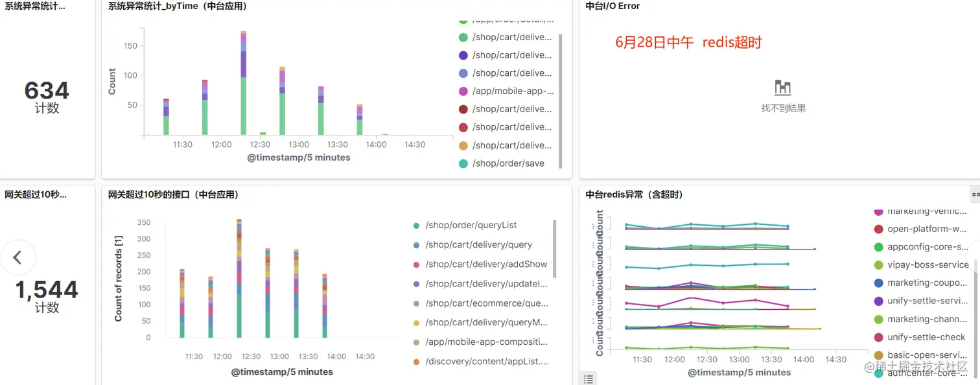Image resolution: width=980 pixels, height=385 pixels.
Task: Click pink dot beside unify-settle-check
Action: 879,337
